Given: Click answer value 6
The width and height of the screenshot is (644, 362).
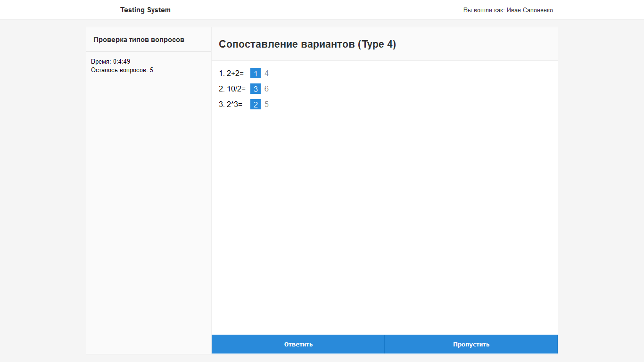Looking at the screenshot, I should (x=266, y=89).
